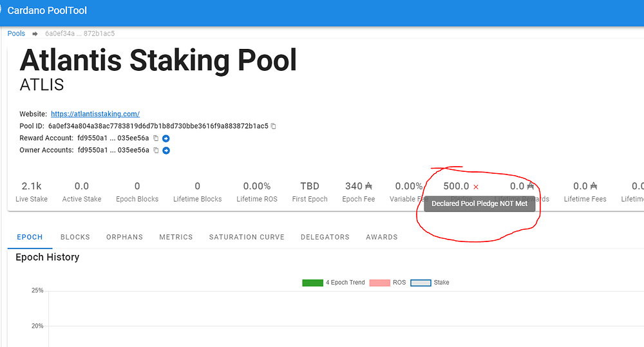This screenshot has height=347, width=644.
Task: Toggle the Stake legend swatch
Action: tap(421, 283)
